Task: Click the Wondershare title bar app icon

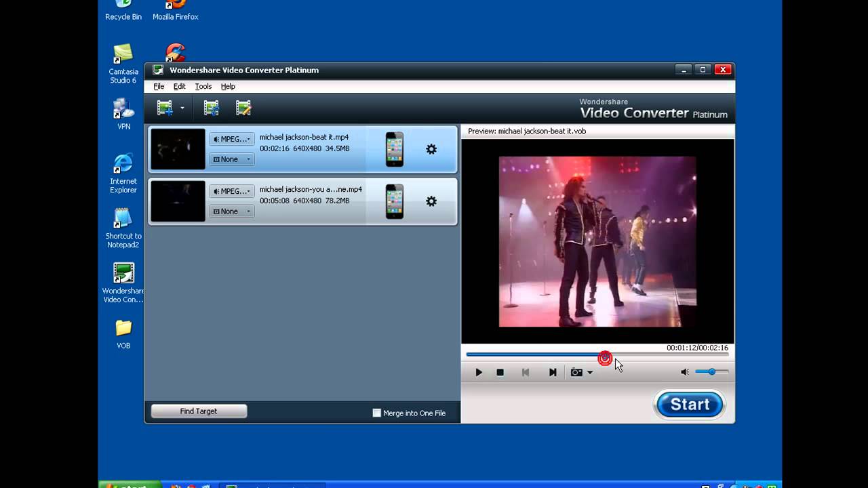Action: (x=158, y=70)
